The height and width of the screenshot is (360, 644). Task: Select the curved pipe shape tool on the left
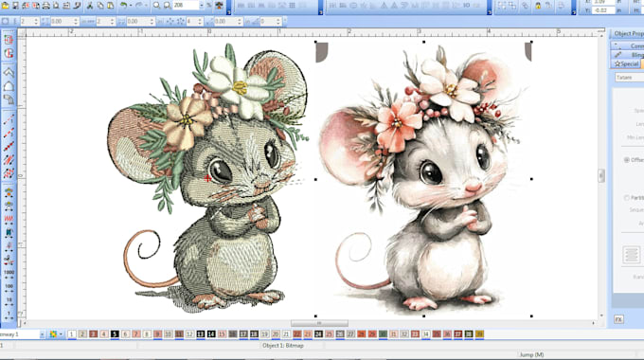point(9,99)
